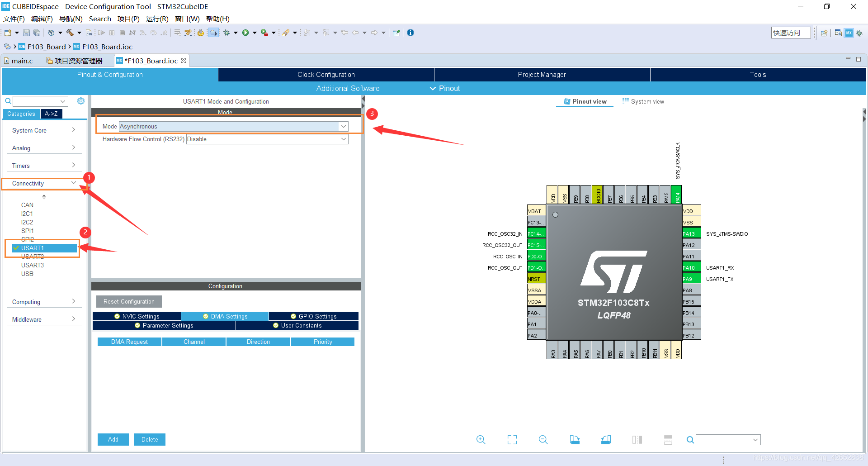The width and height of the screenshot is (868, 466).
Task: Switch to Categories view
Action: [21, 114]
